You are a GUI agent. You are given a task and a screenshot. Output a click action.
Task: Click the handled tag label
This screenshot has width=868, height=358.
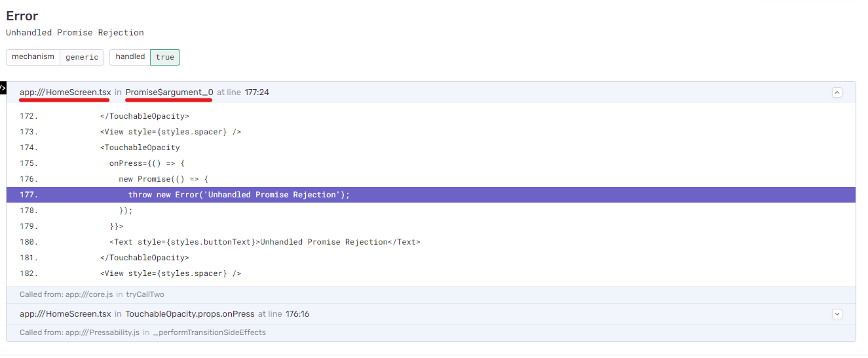pos(130,57)
